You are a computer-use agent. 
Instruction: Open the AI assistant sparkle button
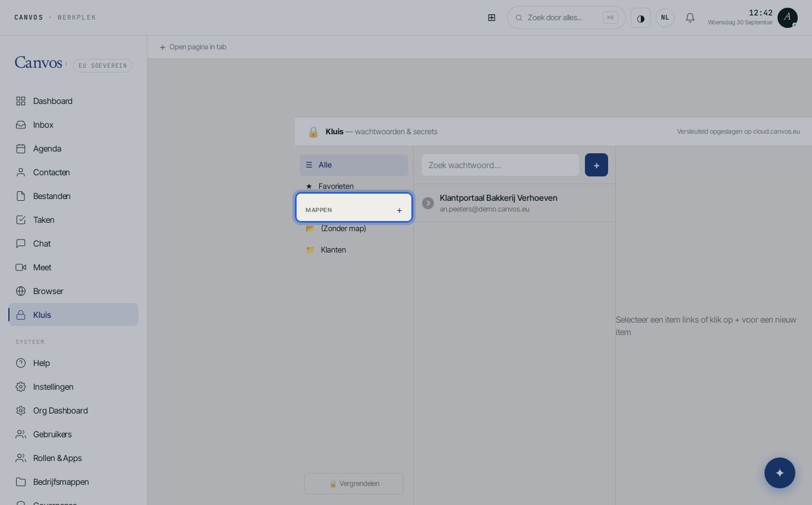[780, 473]
